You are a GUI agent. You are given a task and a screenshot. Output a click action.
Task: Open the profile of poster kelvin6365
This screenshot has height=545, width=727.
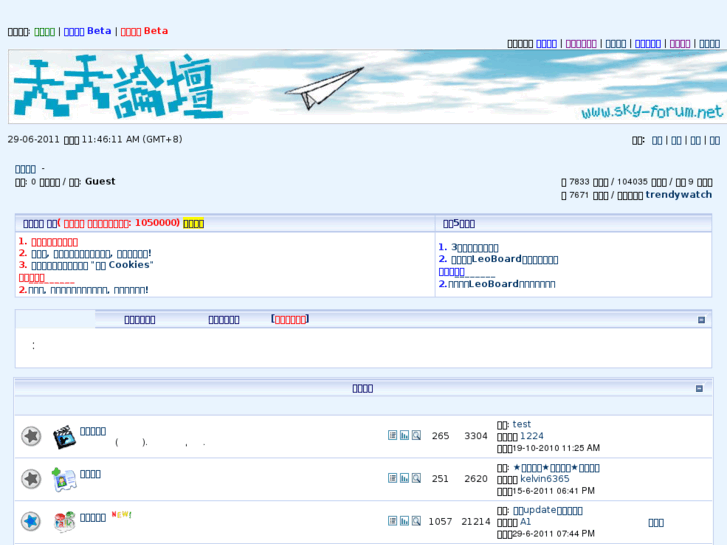545,479
